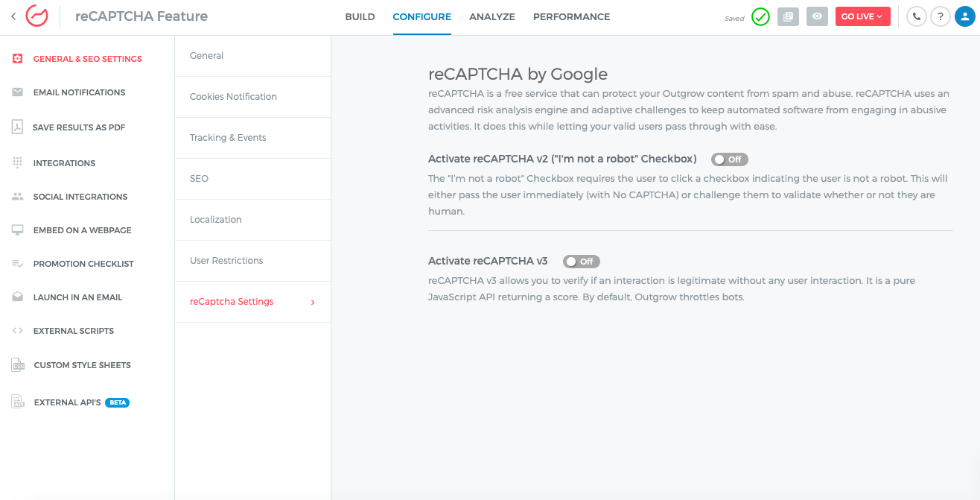Select Localization submenu item
The width and height of the screenshot is (980, 500).
pyautogui.click(x=252, y=220)
